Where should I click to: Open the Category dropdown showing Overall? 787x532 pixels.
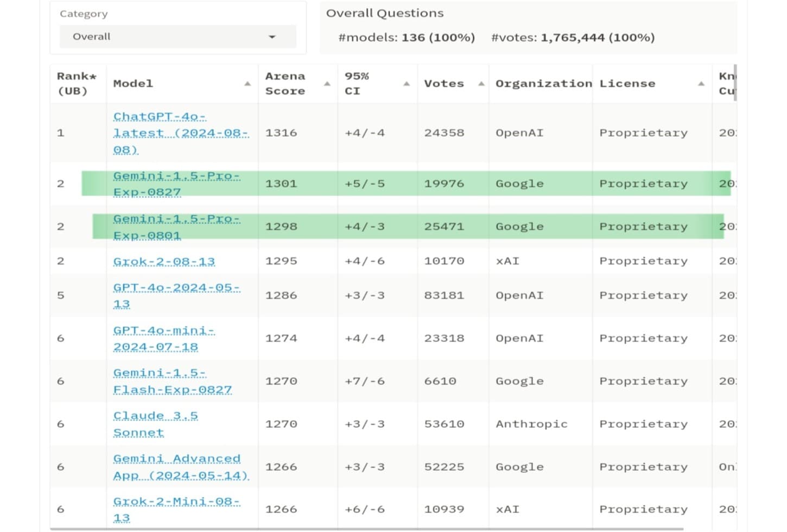(177, 36)
